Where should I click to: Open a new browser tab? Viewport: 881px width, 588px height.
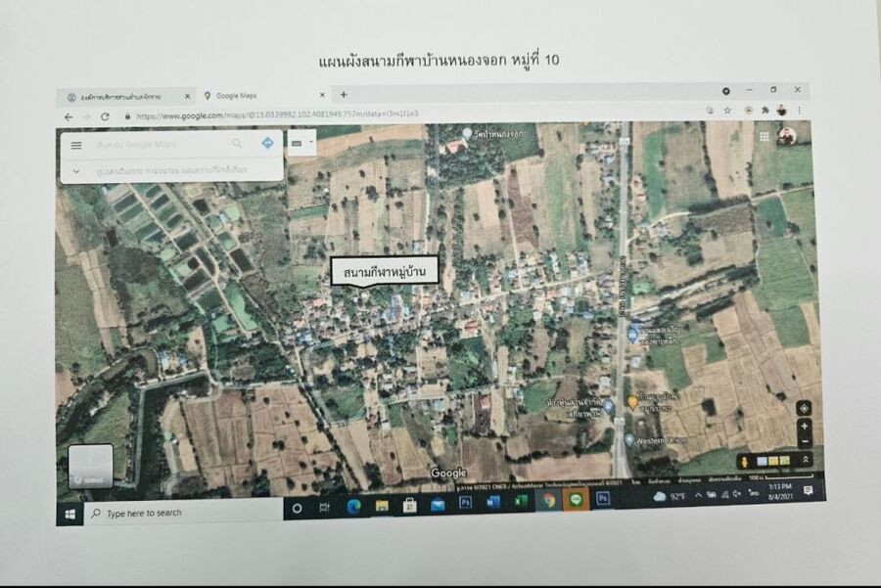pos(344,95)
